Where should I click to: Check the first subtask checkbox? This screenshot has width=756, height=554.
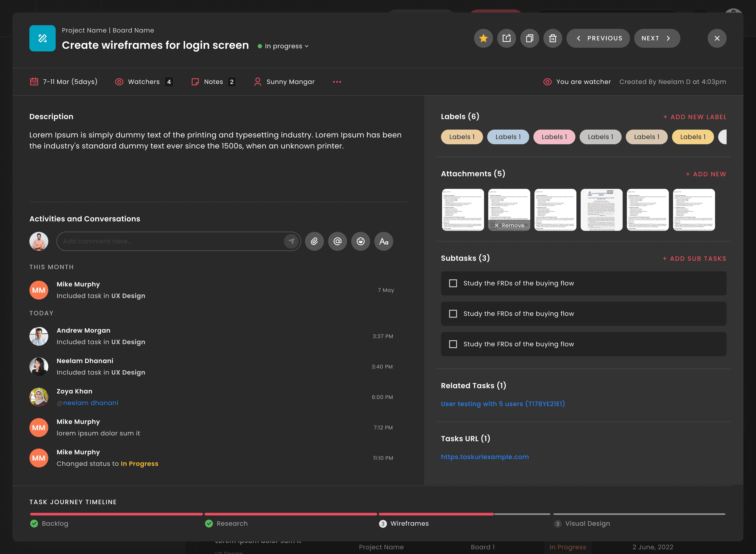(x=453, y=283)
